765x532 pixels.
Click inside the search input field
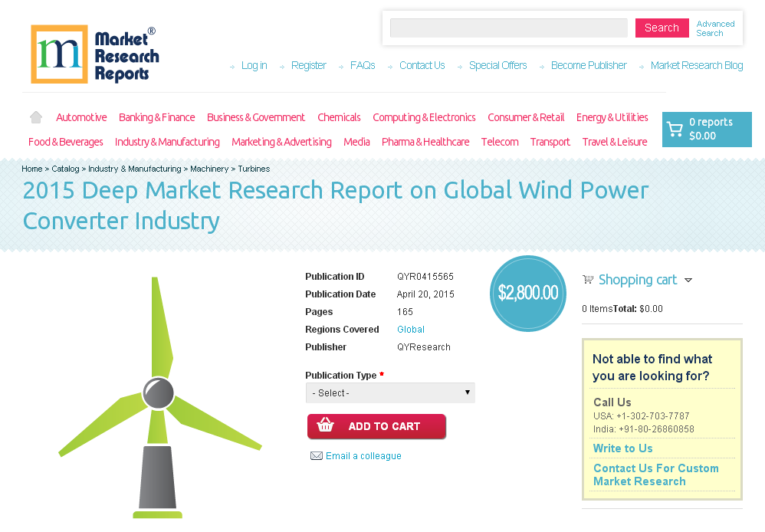pos(508,28)
